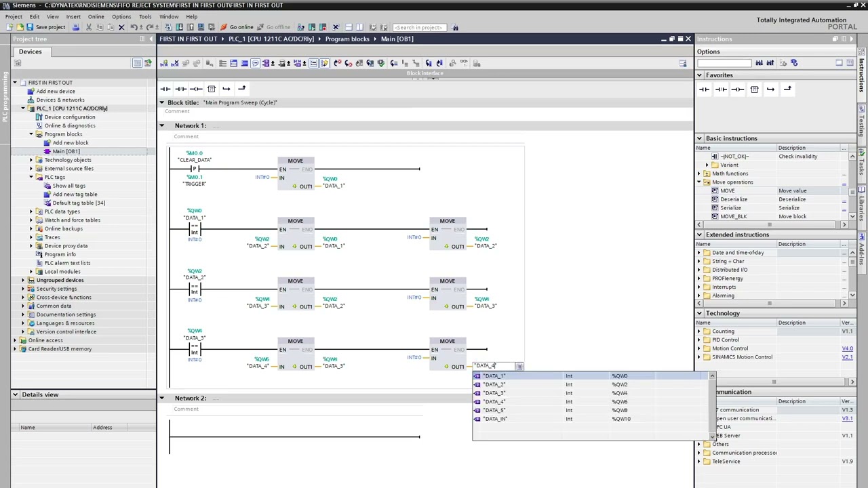The width and height of the screenshot is (868, 488).
Task: Collapse Program blocks folder
Action: (x=31, y=134)
